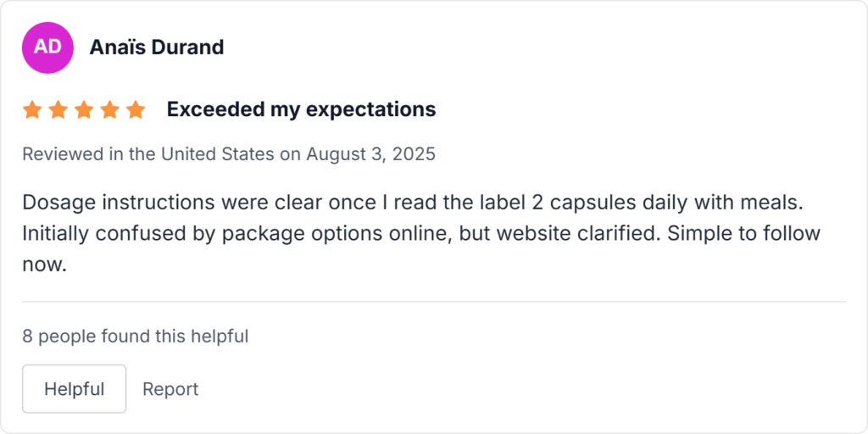Click the third rating star
868x434 pixels.
click(84, 109)
